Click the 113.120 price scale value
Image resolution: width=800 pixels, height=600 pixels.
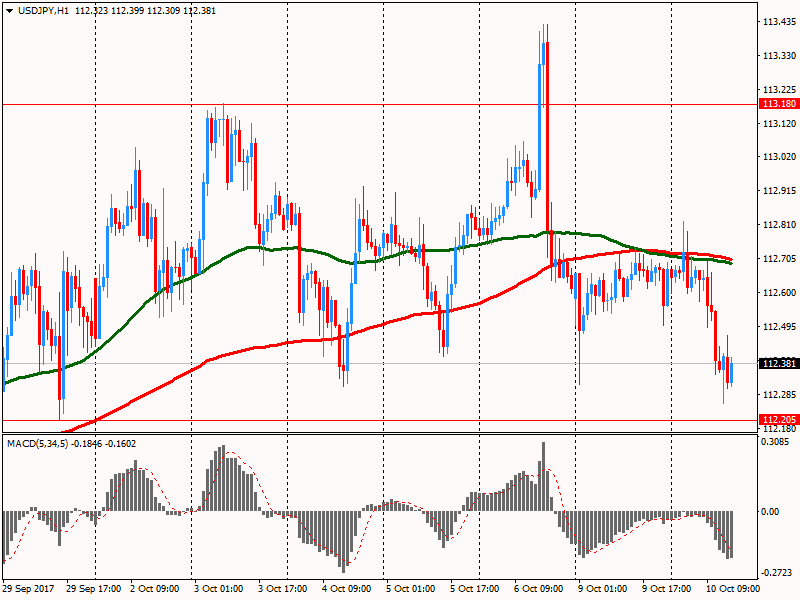click(779, 124)
